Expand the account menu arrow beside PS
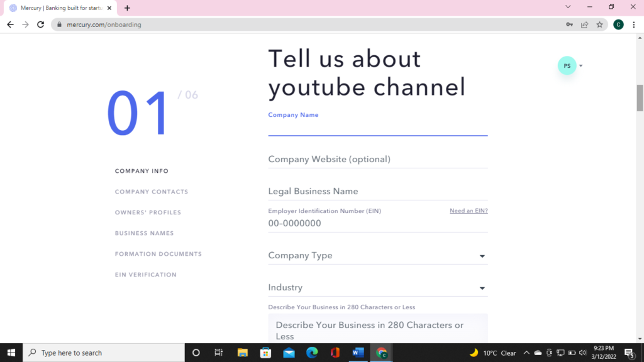The height and width of the screenshot is (362, 644). [580, 65]
